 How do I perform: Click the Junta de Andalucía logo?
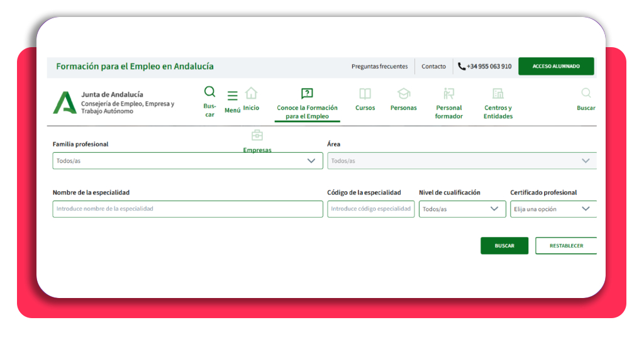pyautogui.click(x=65, y=102)
